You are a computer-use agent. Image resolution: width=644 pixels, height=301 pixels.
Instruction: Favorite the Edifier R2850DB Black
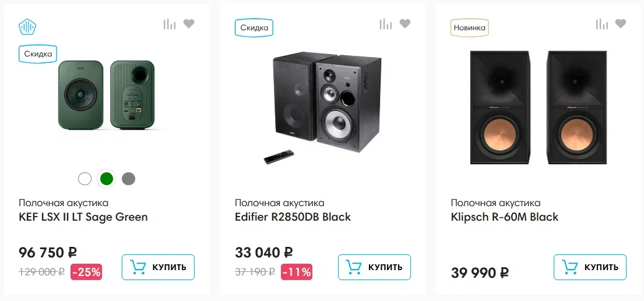click(x=405, y=24)
